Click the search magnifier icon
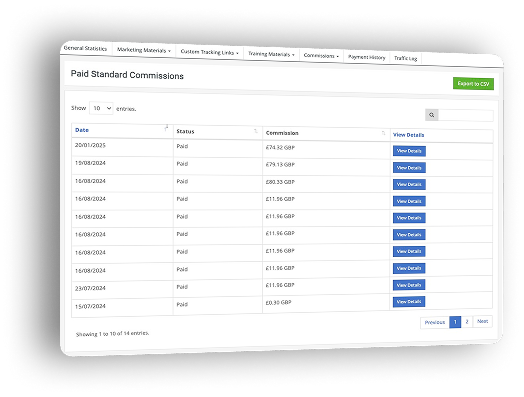The image size is (524, 397). [x=431, y=115]
